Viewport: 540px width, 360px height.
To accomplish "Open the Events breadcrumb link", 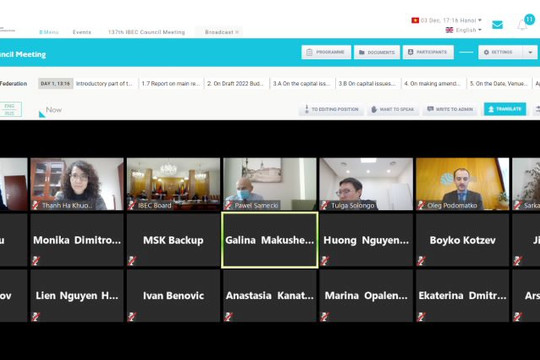I will click(82, 32).
